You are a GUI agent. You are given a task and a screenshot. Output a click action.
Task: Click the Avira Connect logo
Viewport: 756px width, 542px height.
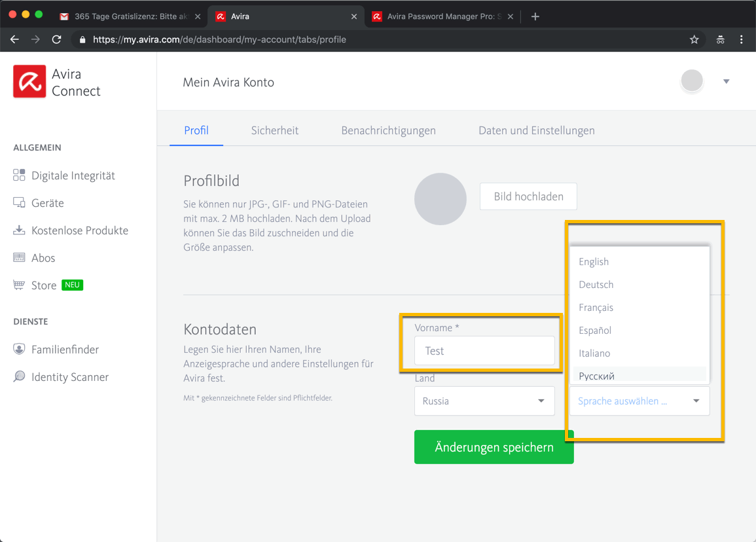point(29,81)
